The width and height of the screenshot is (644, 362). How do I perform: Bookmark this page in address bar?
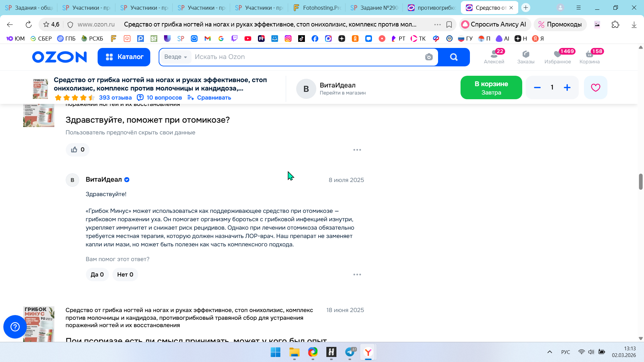pyautogui.click(x=449, y=24)
